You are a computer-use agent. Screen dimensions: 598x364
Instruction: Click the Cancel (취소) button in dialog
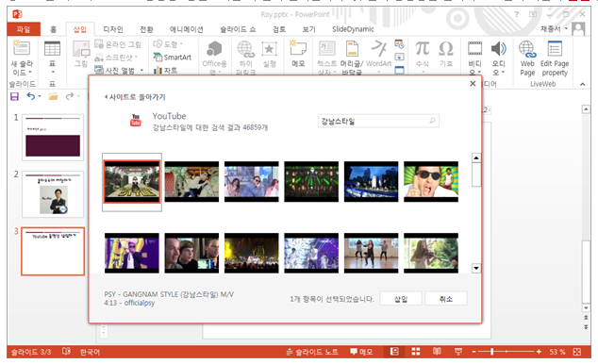[x=446, y=299]
